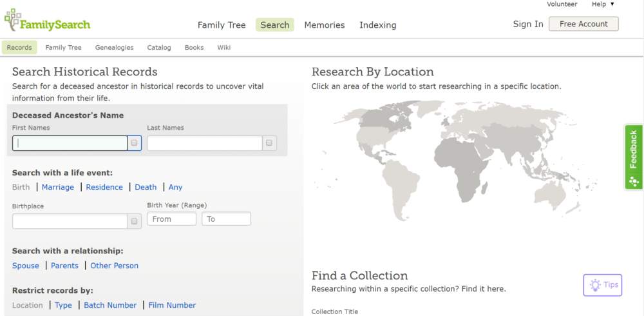644x316 pixels.
Task: Select the Records sub-tab
Action: click(19, 47)
